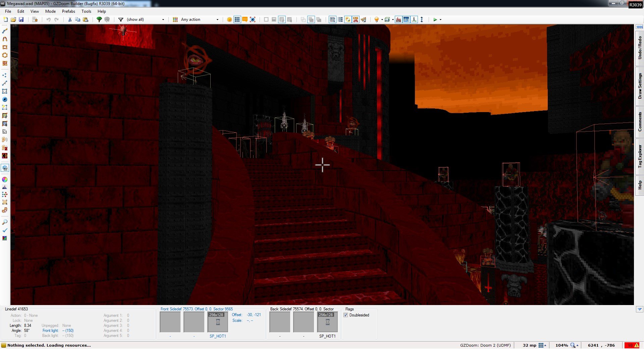Click the green tree prefab icon

click(x=99, y=19)
